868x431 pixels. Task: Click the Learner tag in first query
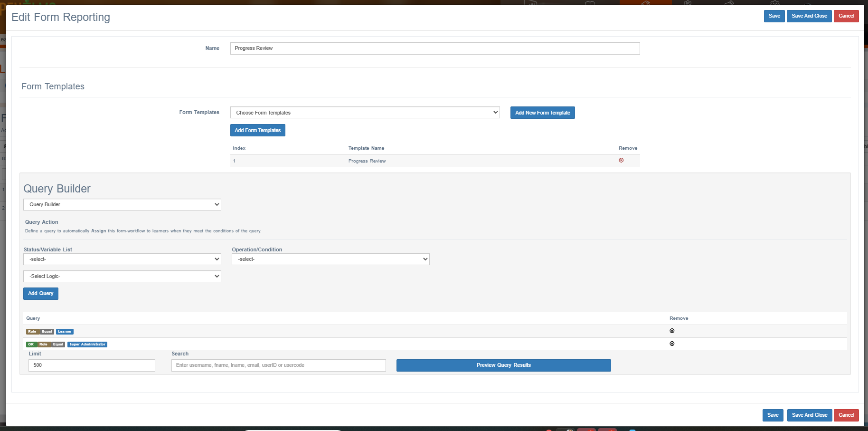[65, 332]
